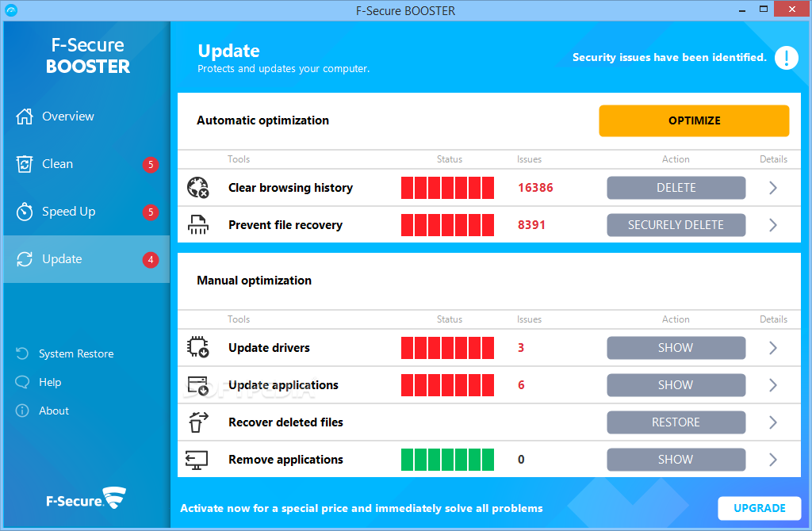
Task: Click the System Restore icon
Action: (x=22, y=353)
